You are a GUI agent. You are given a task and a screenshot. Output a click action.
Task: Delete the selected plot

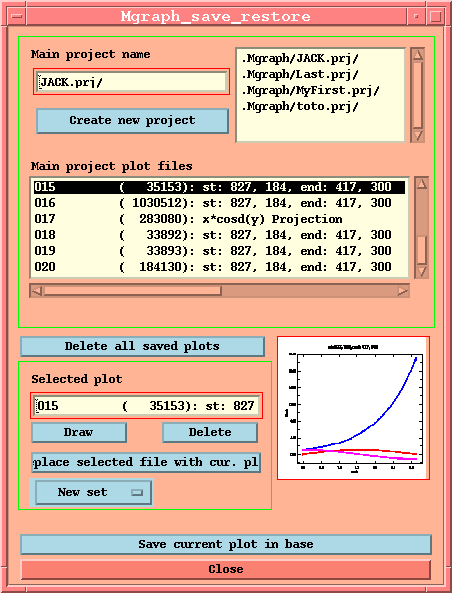pyautogui.click(x=210, y=432)
